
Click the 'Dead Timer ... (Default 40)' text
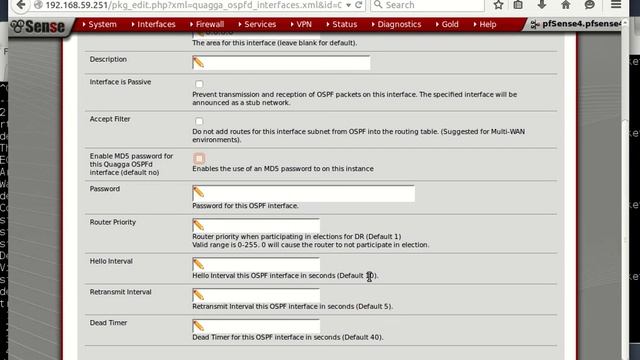pos(288,338)
